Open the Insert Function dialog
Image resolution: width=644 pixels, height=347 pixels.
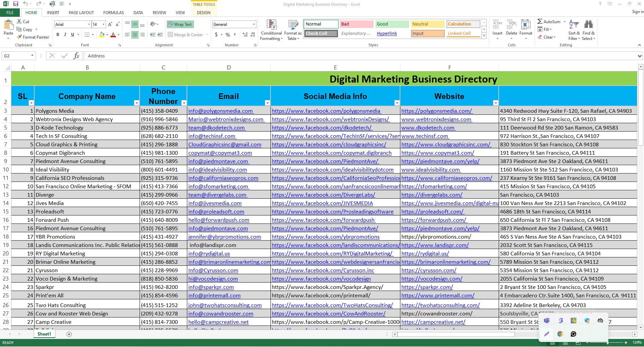pos(77,55)
